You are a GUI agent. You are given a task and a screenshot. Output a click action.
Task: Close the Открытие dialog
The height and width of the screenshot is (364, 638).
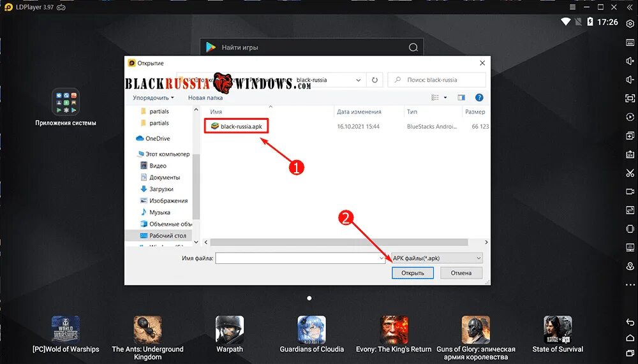(x=482, y=63)
